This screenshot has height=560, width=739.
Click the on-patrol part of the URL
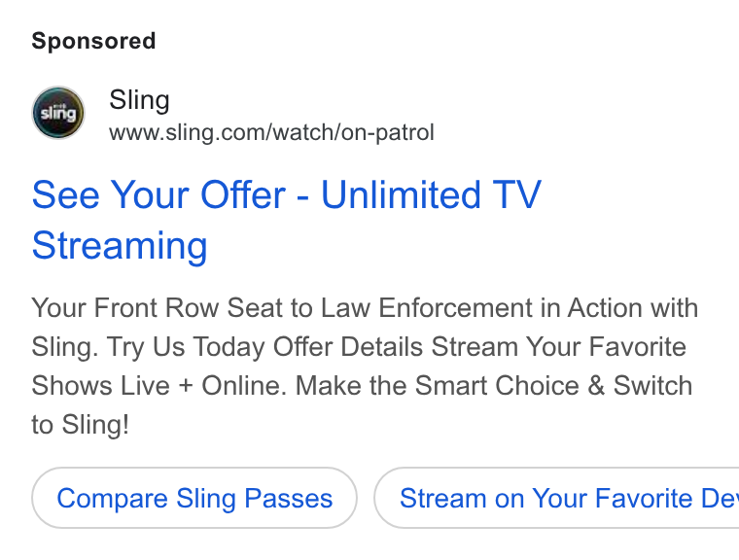click(387, 133)
